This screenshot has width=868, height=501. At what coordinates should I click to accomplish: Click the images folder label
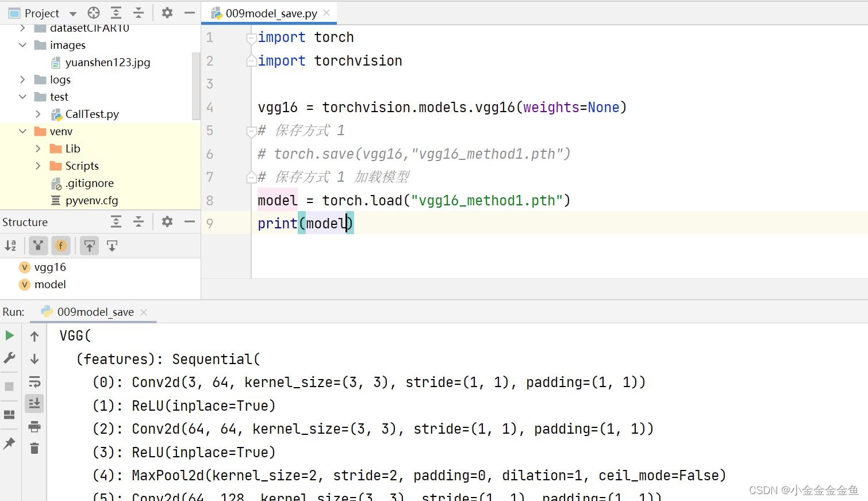click(x=67, y=45)
